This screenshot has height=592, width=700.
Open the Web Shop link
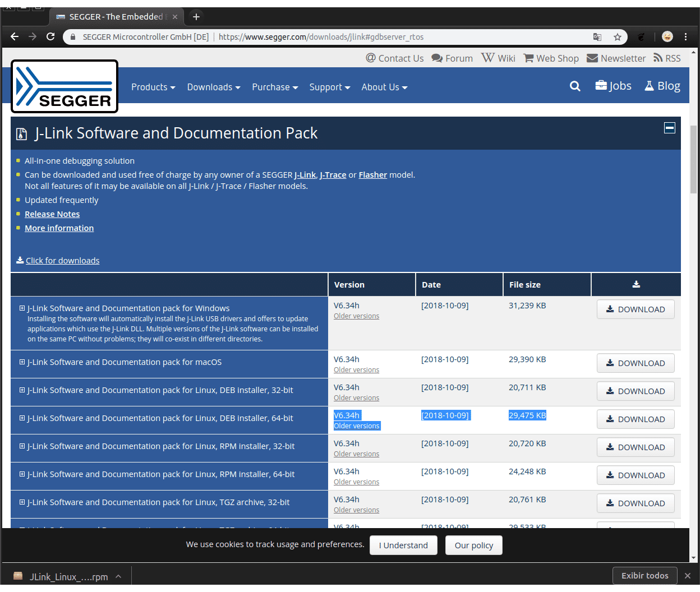[x=551, y=58]
